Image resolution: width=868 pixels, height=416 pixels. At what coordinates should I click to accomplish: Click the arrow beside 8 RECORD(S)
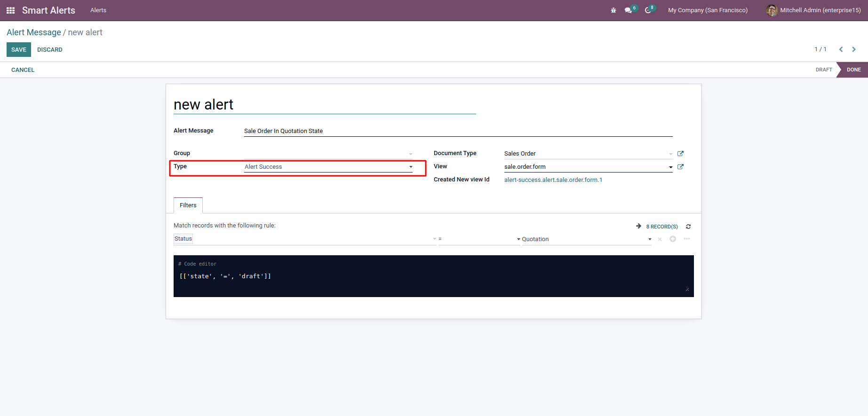(639, 226)
